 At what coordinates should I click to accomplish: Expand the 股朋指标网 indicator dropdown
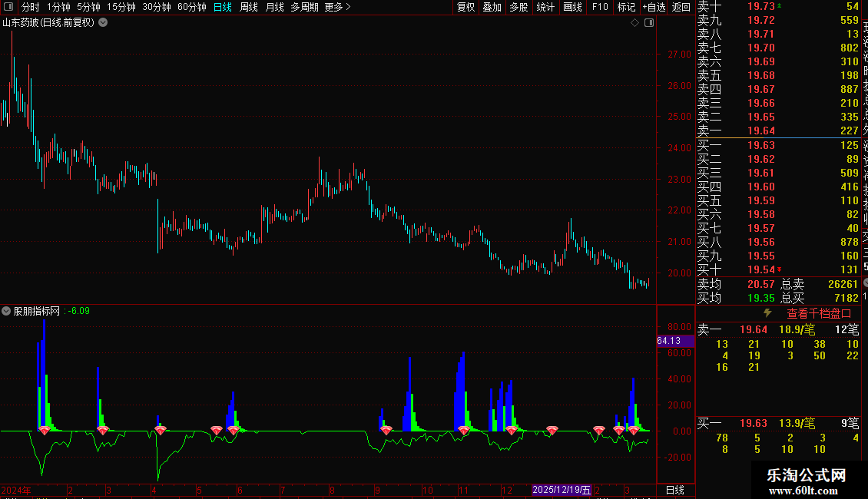tap(6, 311)
